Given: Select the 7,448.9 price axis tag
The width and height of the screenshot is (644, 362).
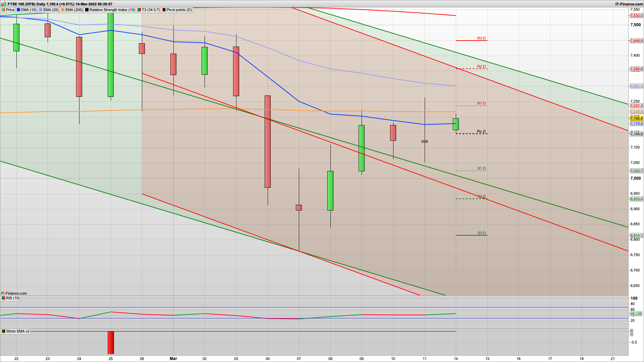Looking at the screenshot, I should [x=636, y=41].
